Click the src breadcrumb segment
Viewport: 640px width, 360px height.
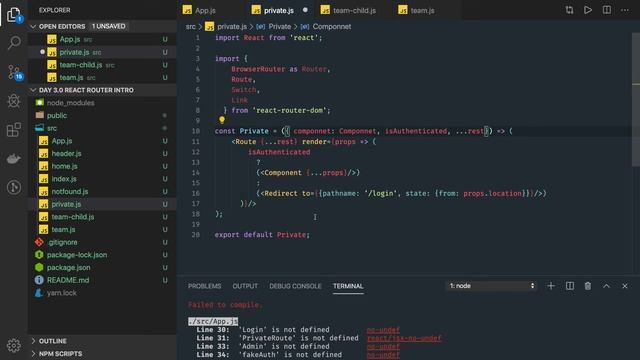(191, 27)
